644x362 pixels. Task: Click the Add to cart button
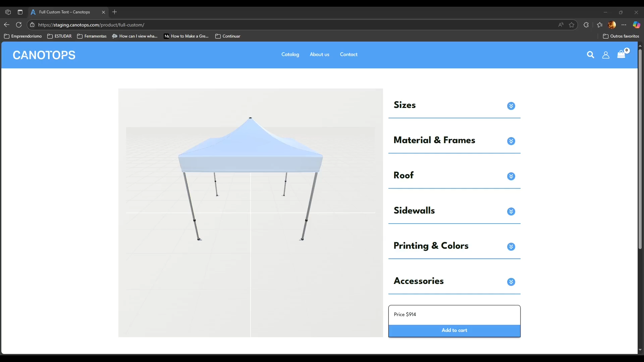click(x=454, y=330)
